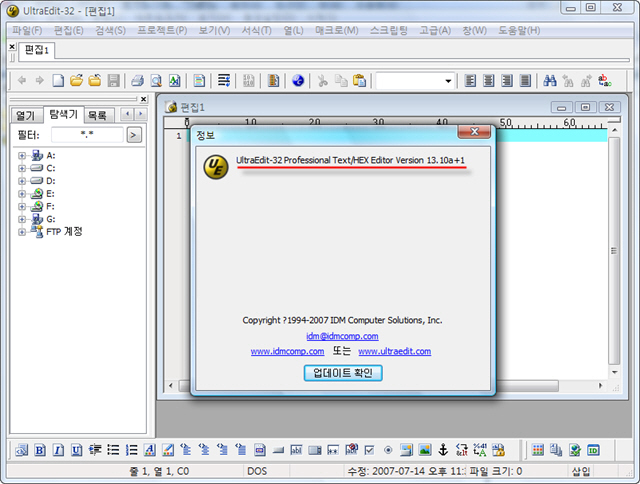Image resolution: width=640 pixels, height=484 pixels.
Task: Open the 검색(S) menu
Action: point(111,31)
